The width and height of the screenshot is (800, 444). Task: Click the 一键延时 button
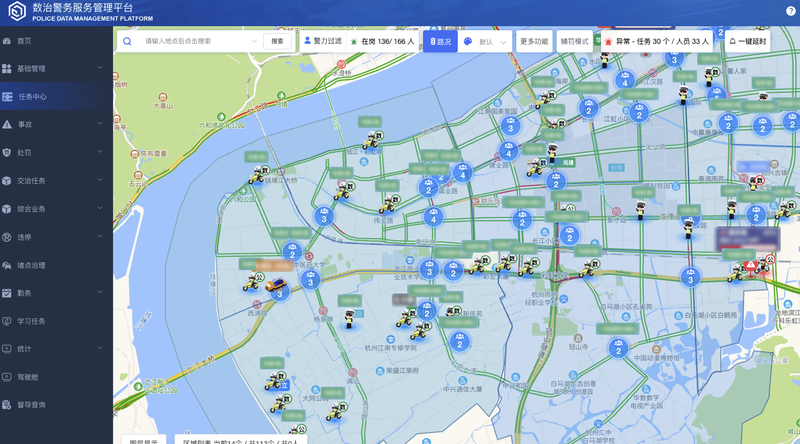747,41
